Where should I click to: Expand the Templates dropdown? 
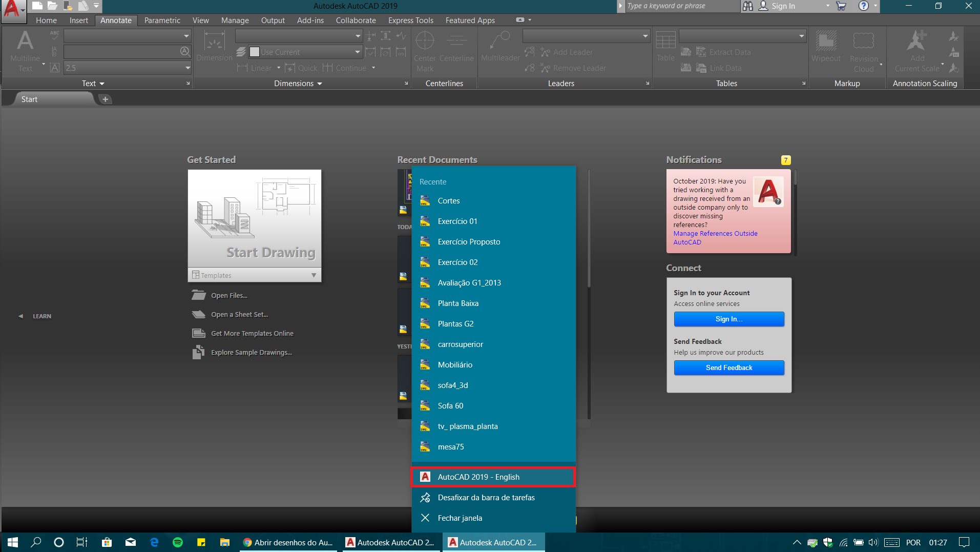[x=314, y=275]
